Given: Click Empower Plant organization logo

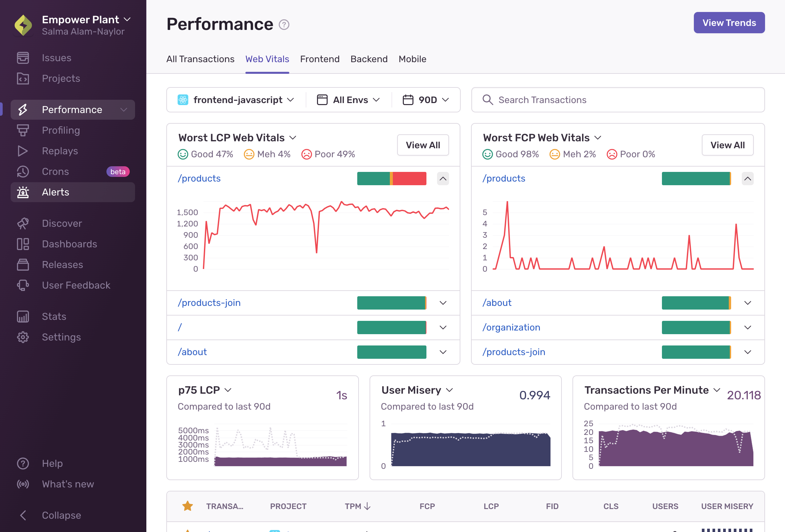Looking at the screenshot, I should pyautogui.click(x=23, y=25).
